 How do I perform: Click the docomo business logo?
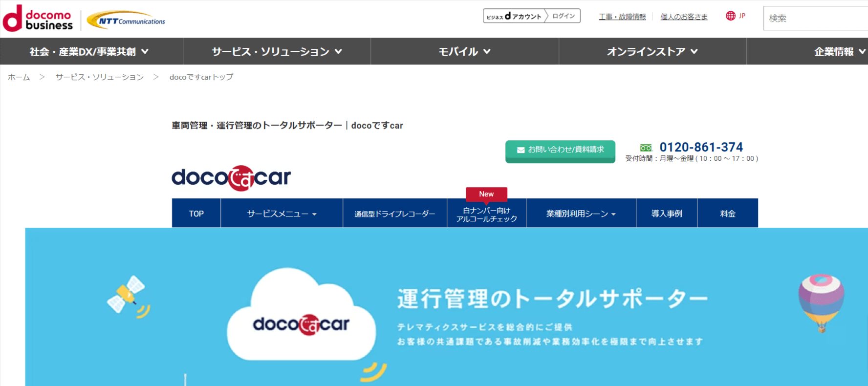pos(38,19)
